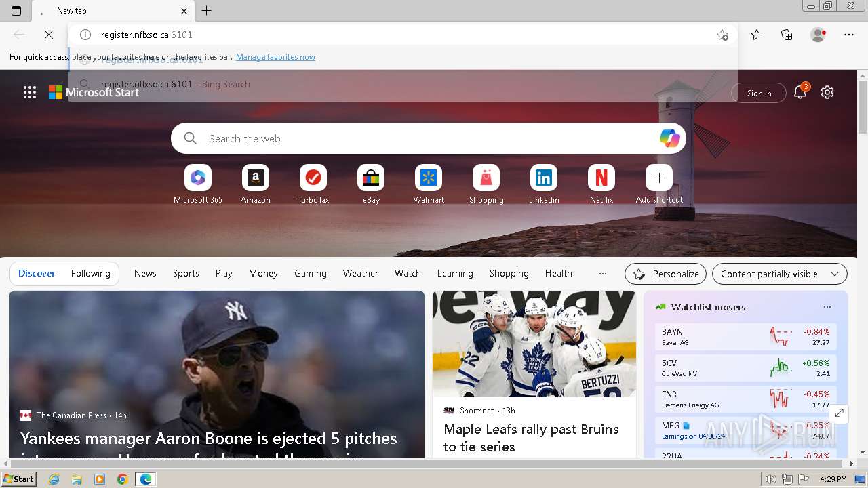The width and height of the screenshot is (868, 488).
Task: Select the Gaming category
Action: pos(311,274)
